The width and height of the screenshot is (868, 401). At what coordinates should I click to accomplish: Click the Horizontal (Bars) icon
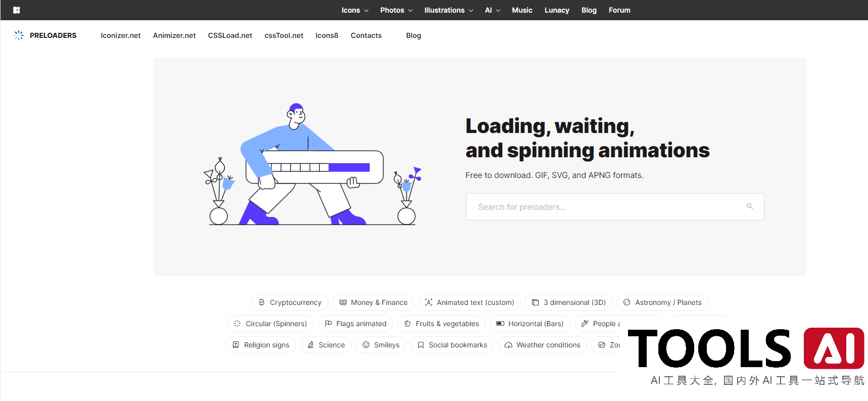click(500, 324)
